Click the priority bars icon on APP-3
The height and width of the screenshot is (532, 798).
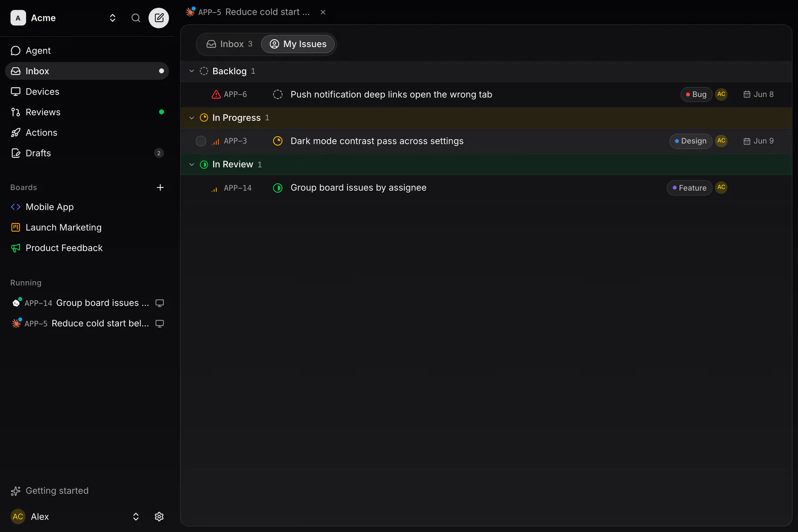(215, 141)
